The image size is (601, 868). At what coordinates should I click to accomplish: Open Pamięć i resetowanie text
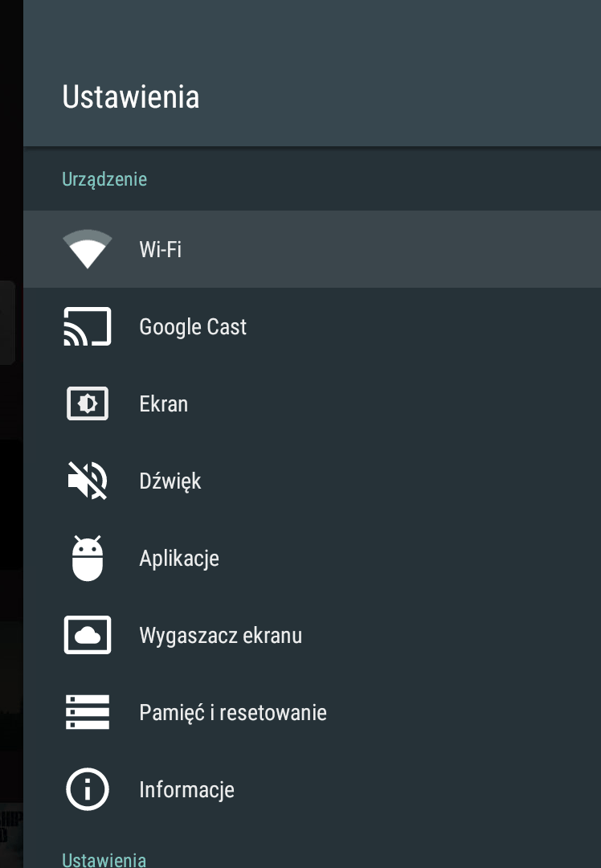point(233,712)
